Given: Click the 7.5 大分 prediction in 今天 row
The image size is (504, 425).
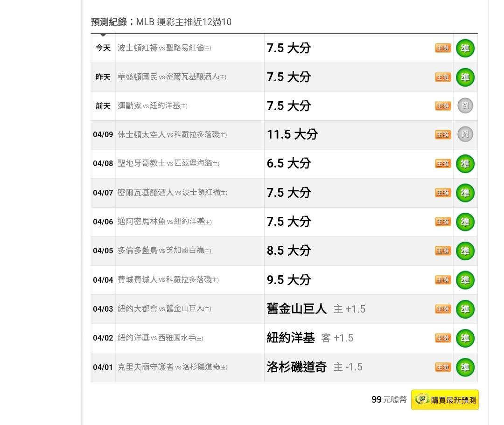Looking at the screenshot, I should click(x=289, y=48).
